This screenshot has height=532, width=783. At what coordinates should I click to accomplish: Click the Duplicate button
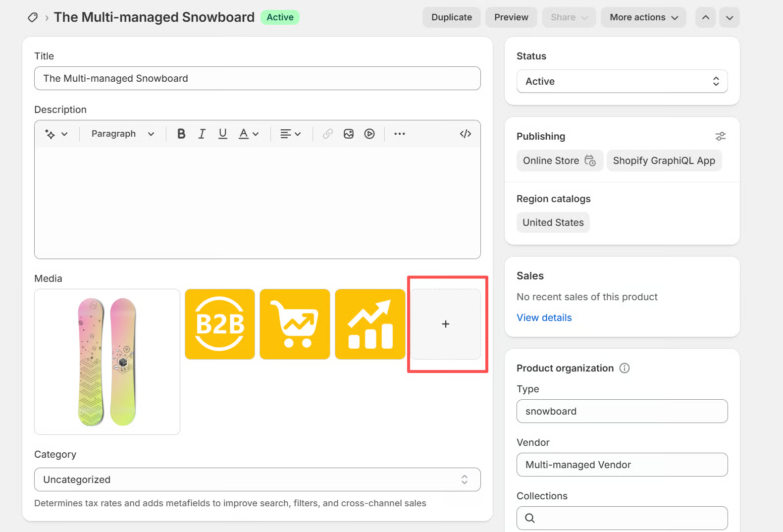tap(451, 17)
